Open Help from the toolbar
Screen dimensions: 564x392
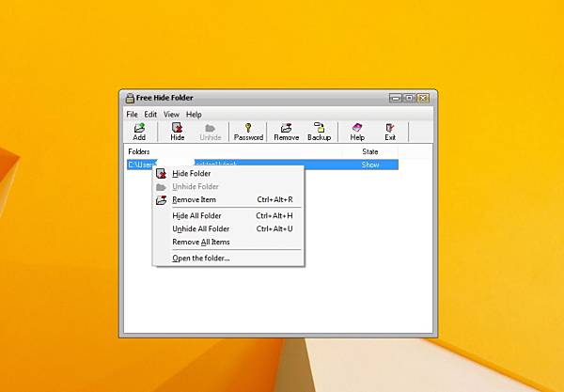[x=357, y=132]
